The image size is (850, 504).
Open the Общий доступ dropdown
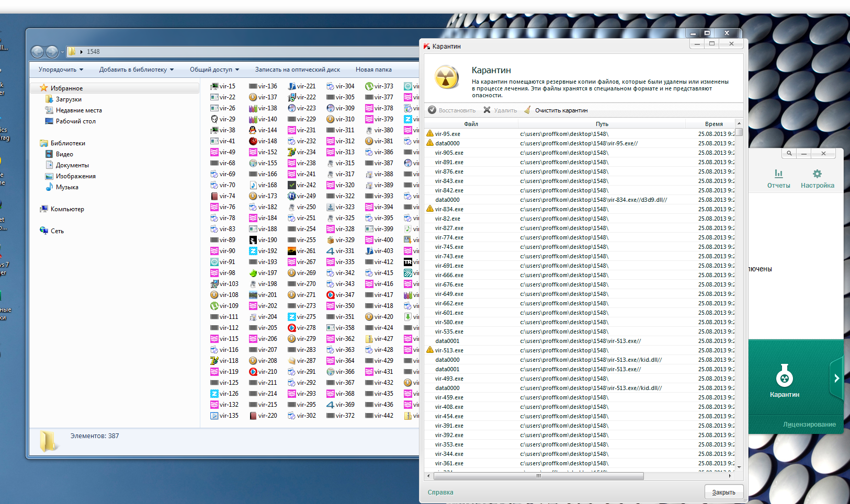(x=214, y=70)
